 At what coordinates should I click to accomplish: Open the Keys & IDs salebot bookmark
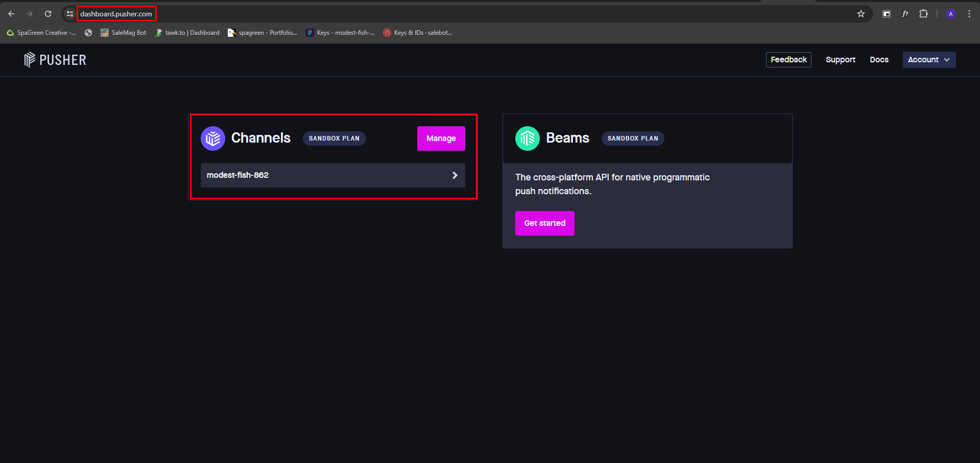[418, 33]
